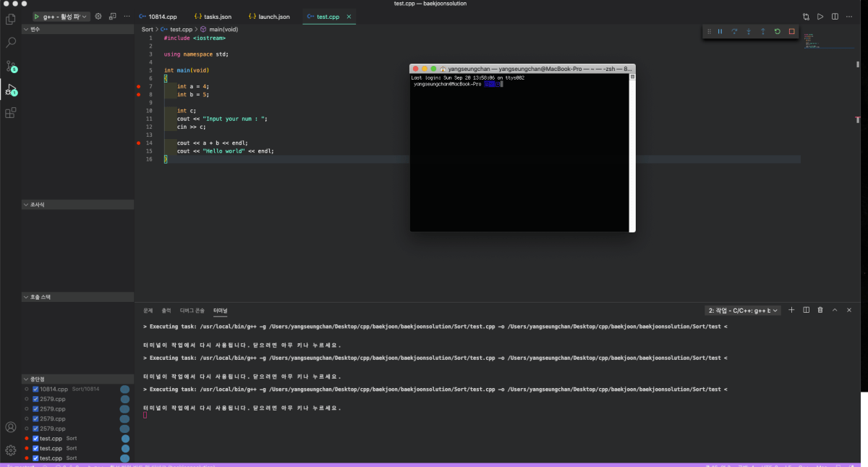Open the Run and Debug view
Image resolution: width=868 pixels, height=467 pixels.
10,90
